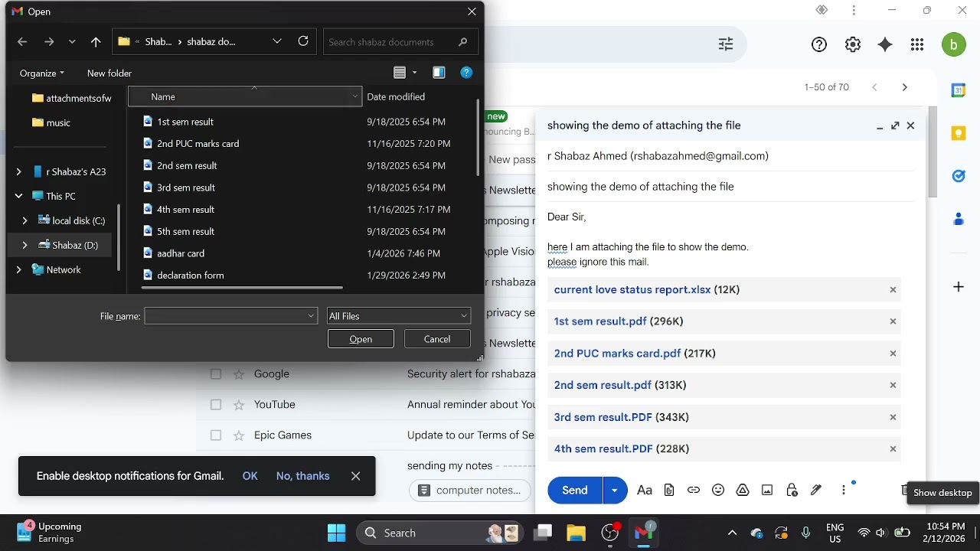Viewport: 980px width, 551px height.
Task: Select the aadhar card file
Action: 181,253
